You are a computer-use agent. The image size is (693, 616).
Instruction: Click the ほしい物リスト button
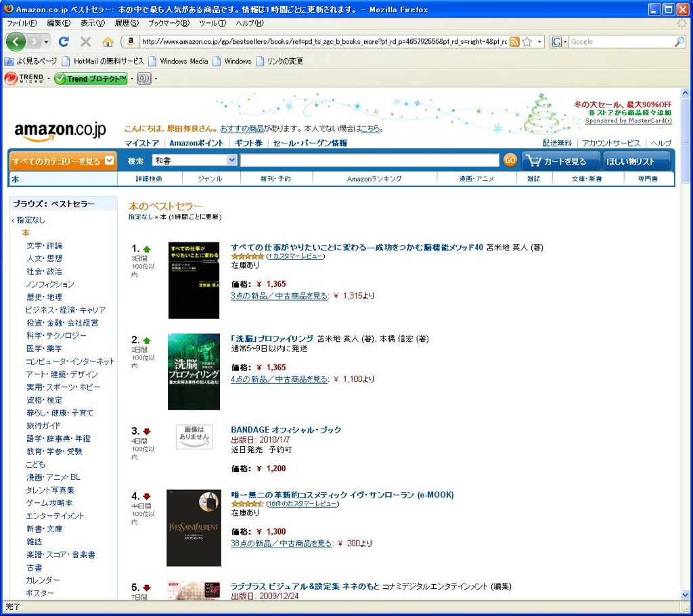[x=637, y=161]
